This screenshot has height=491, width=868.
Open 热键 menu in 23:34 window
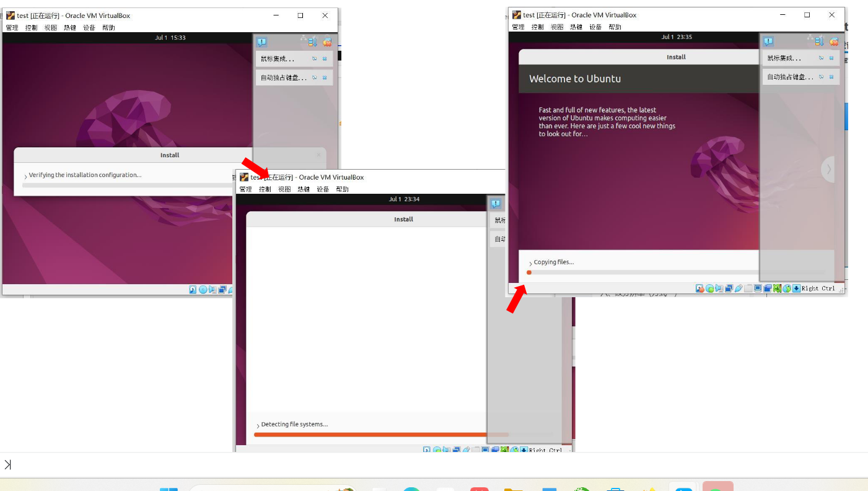pos(304,189)
